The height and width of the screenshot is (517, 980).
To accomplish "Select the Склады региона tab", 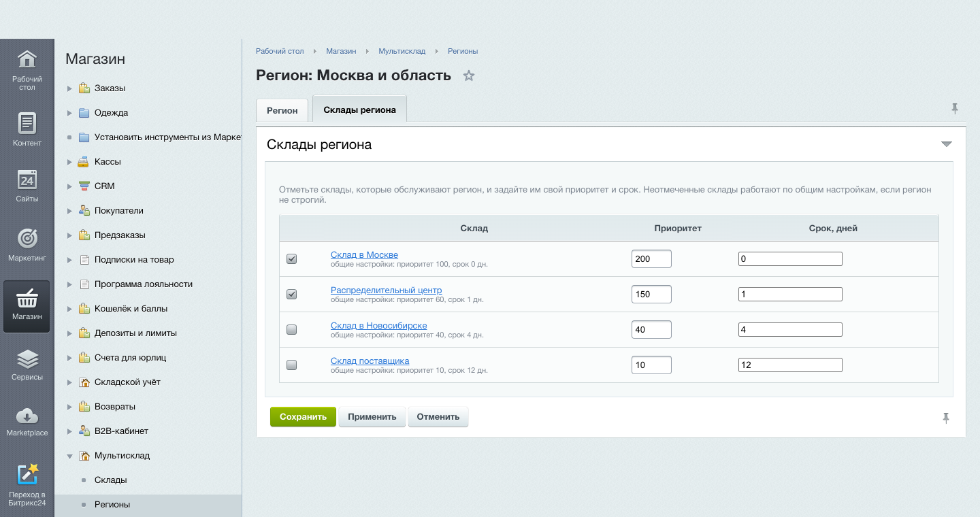I will point(359,109).
